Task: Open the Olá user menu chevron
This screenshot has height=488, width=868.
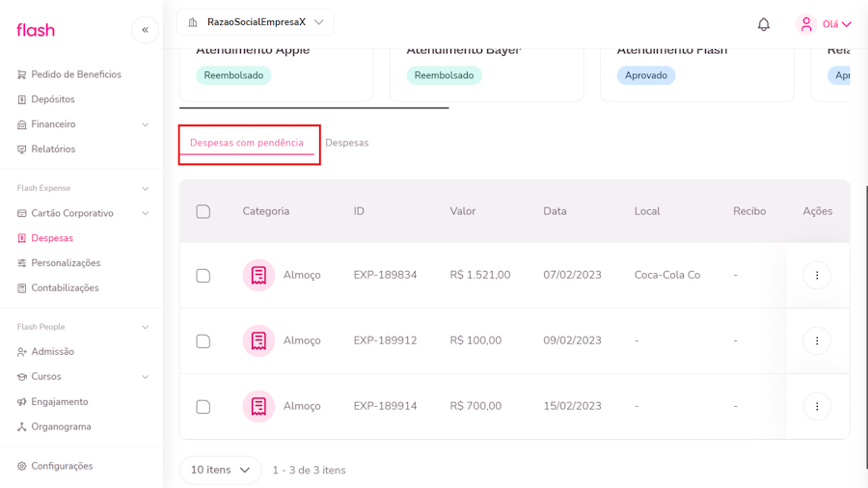Action: pos(847,24)
